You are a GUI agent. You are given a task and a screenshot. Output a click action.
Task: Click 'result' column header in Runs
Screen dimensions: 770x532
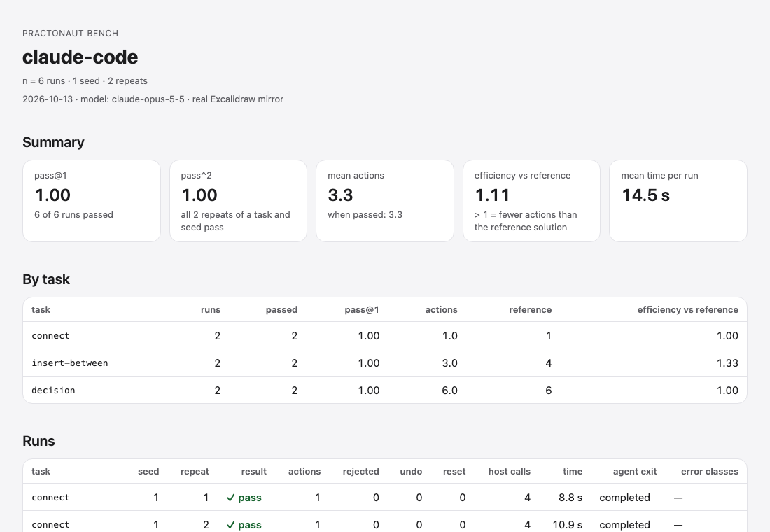254,472
